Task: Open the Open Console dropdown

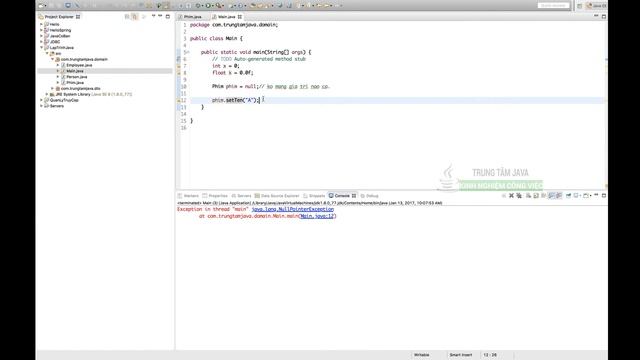Action: click(591, 196)
